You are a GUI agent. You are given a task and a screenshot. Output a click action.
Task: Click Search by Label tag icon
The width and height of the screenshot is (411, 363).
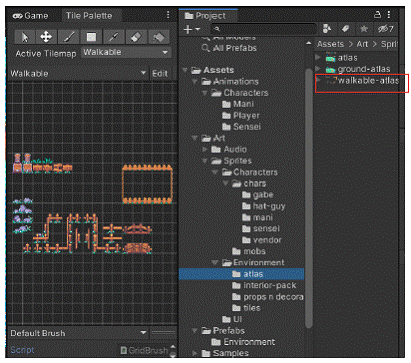[345, 29]
